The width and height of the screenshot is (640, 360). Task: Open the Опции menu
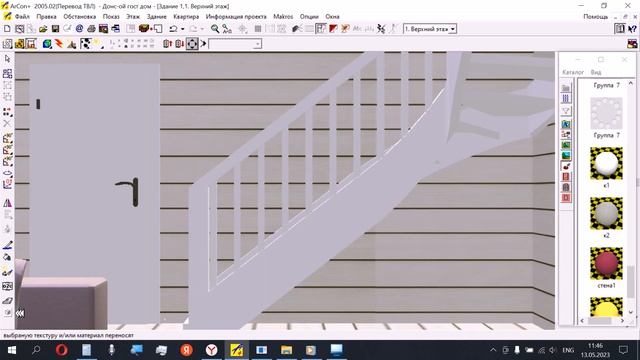point(309,16)
